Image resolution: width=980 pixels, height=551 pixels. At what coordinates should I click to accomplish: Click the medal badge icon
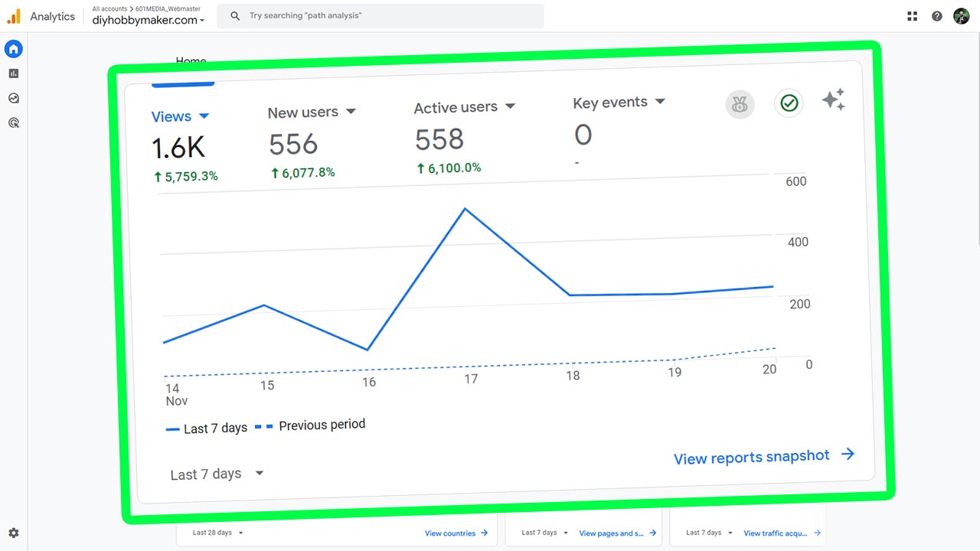(740, 105)
